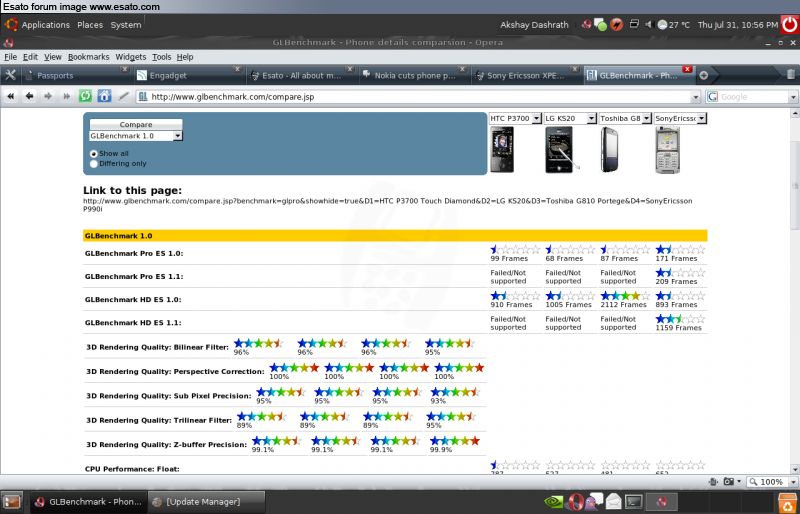Screen dimensions: 800x514
Task: Open the Tools menu
Action: coord(161,57)
